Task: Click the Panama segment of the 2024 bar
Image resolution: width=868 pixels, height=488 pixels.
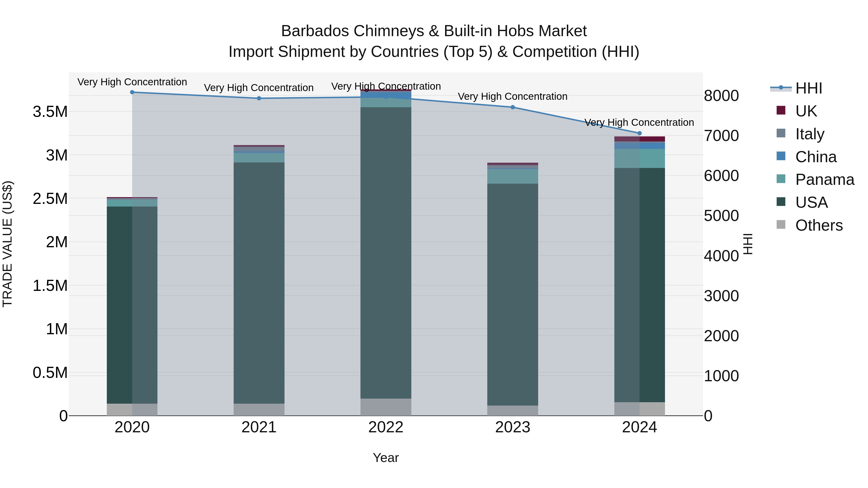Action: tap(639, 159)
